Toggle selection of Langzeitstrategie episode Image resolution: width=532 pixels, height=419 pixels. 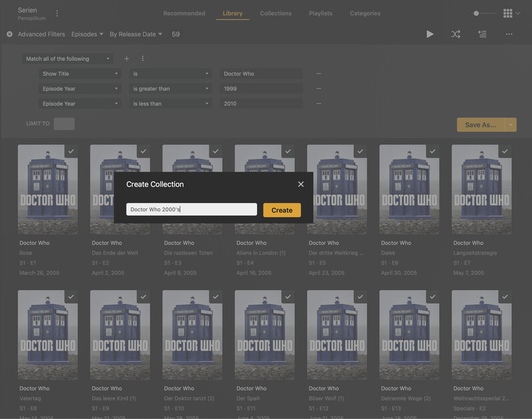(505, 151)
